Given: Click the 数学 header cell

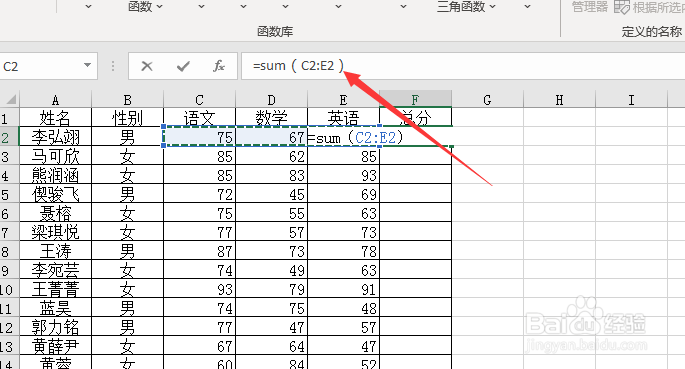Looking at the screenshot, I should tap(271, 118).
